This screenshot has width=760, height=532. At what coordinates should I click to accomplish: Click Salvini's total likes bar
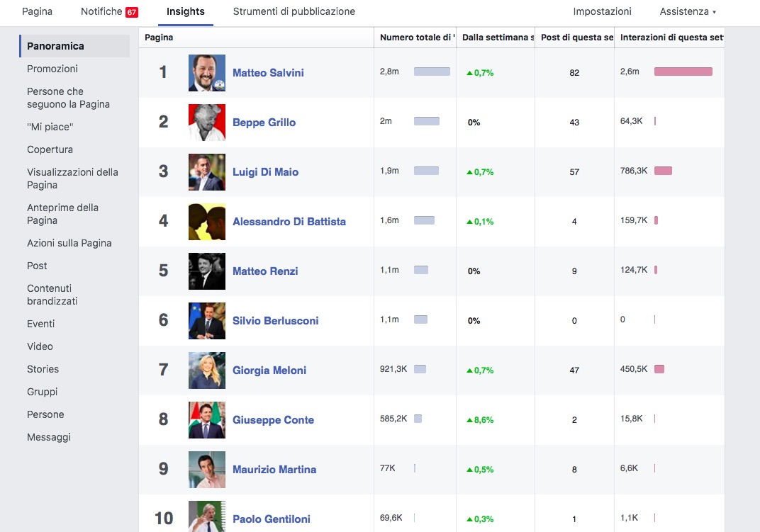[432, 72]
